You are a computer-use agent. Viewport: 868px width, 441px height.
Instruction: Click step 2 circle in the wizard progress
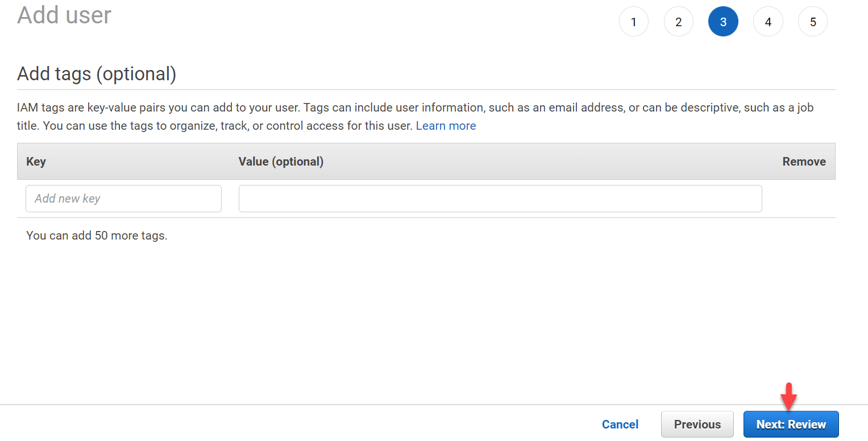(x=679, y=21)
